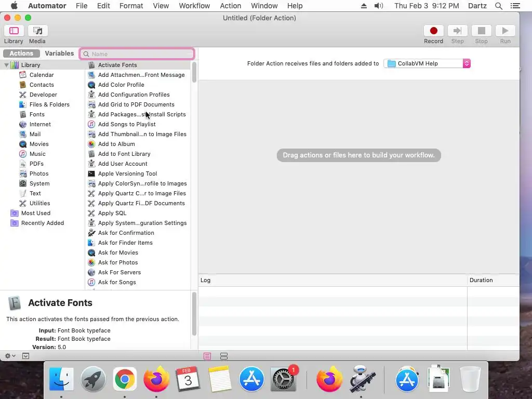The height and width of the screenshot is (399, 532).
Task: Click the Log column header
Action: (x=332, y=280)
